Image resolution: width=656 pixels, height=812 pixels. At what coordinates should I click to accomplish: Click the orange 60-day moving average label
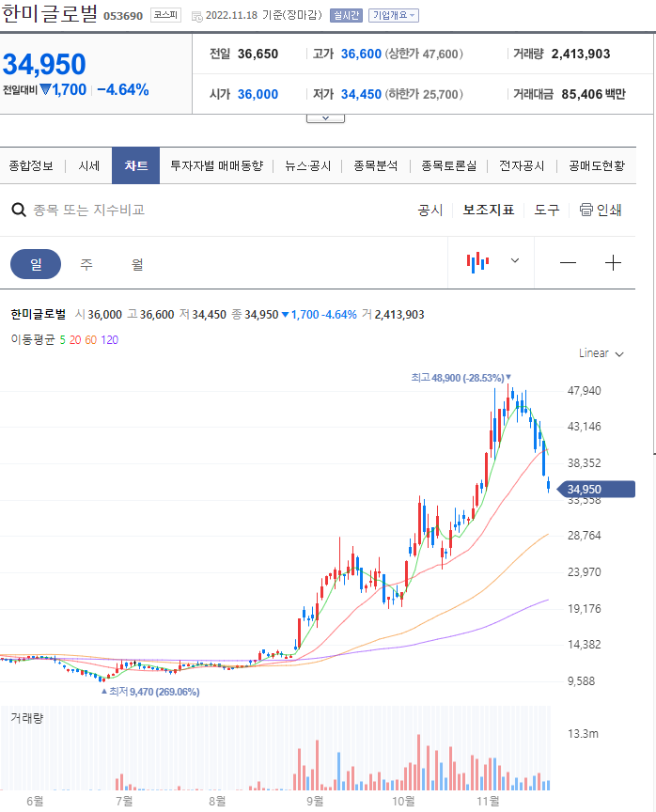coord(90,339)
